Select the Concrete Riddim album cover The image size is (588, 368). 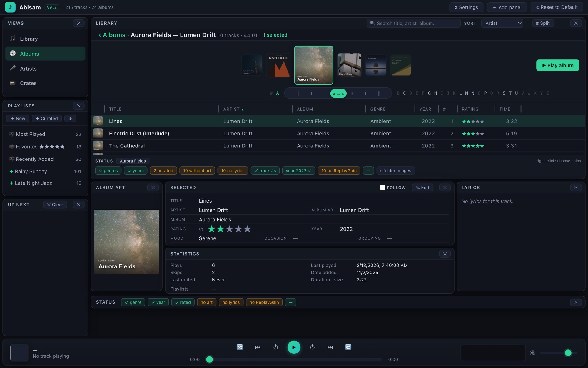click(x=400, y=65)
